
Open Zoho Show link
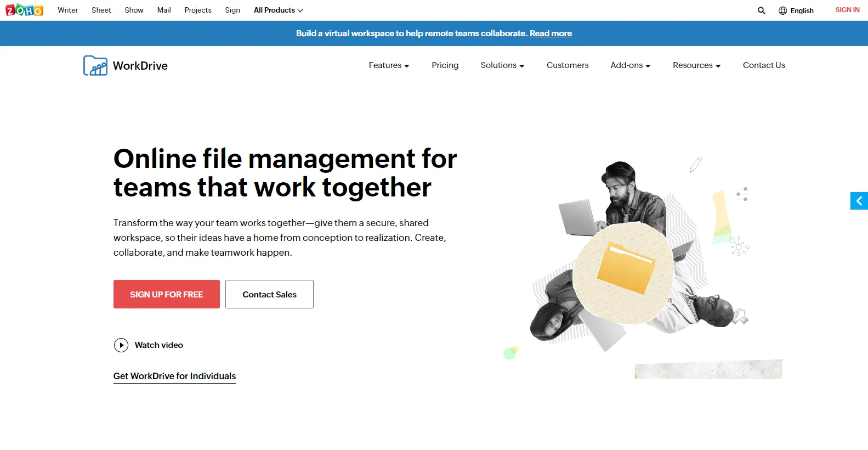tap(134, 10)
